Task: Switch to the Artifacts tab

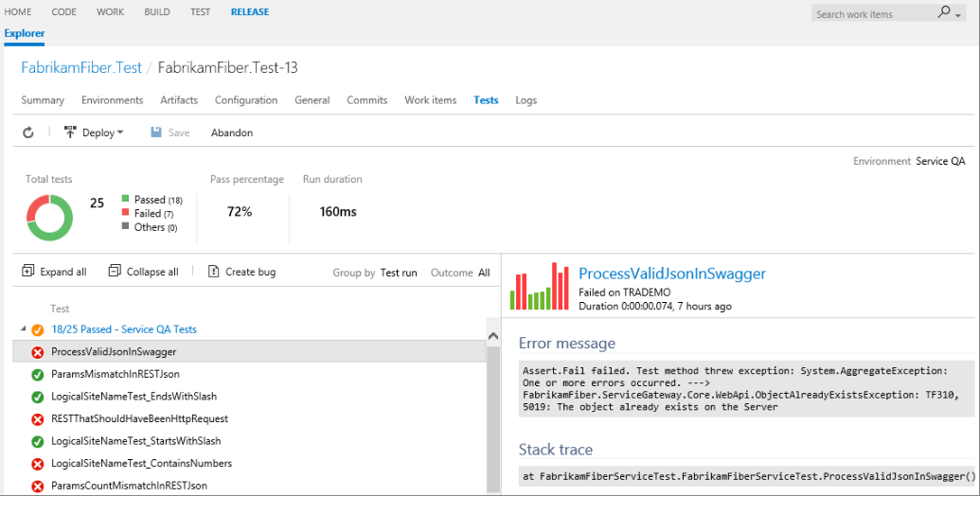Action: tap(179, 100)
